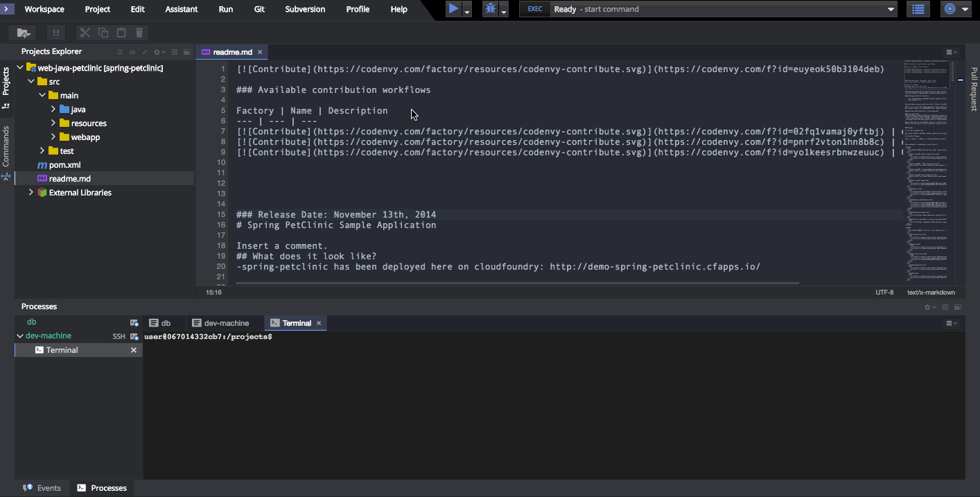Click SSH label on dev-machine row

(x=119, y=336)
